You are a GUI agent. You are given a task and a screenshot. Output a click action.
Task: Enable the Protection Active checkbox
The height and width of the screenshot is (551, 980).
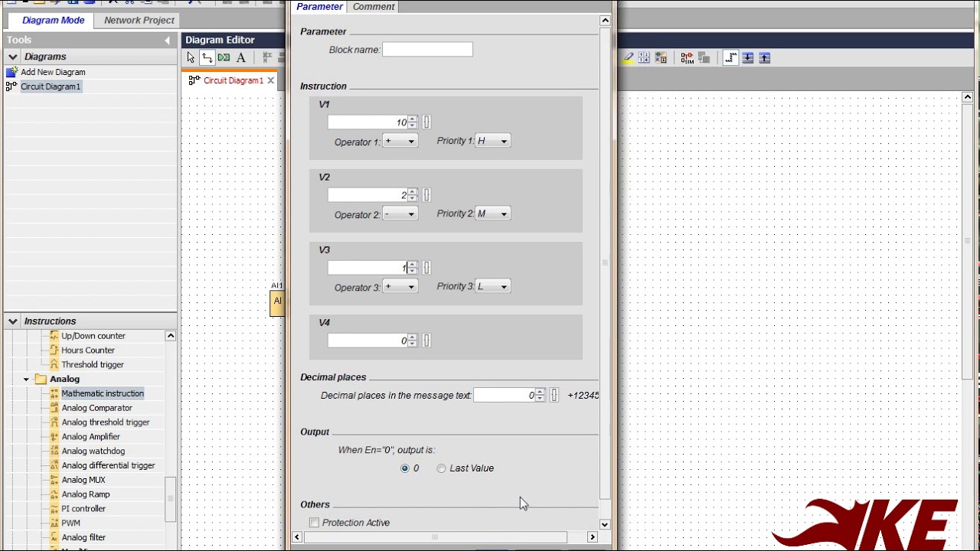click(x=314, y=523)
